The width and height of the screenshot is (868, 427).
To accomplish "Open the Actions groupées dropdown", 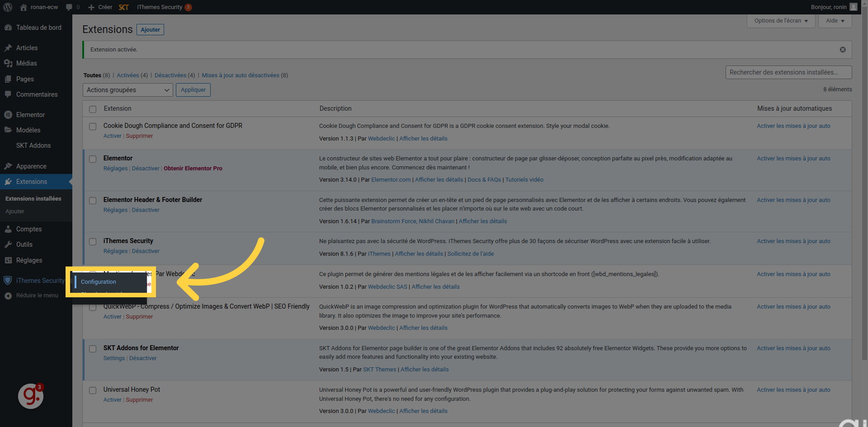I will click(128, 90).
